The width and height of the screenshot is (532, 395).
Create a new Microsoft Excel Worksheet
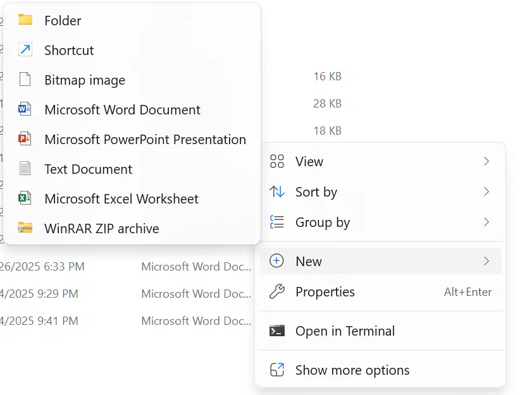click(132, 198)
